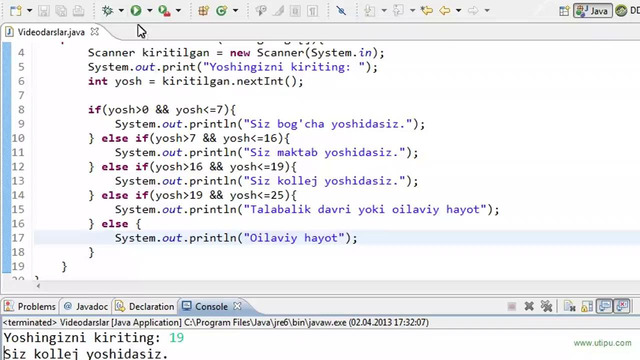
Task: Toggle Show Console on standard error
Action: point(622,307)
